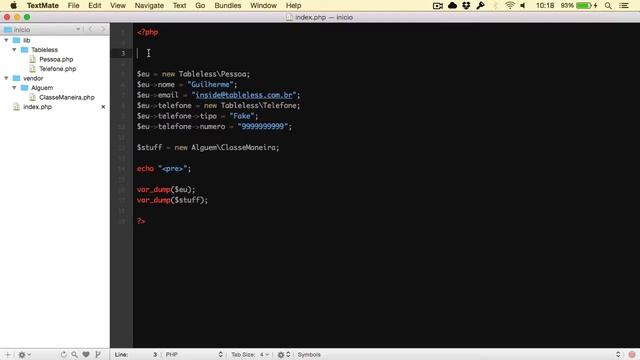Show source control status icon
The image size is (640, 360).
coord(98,355)
